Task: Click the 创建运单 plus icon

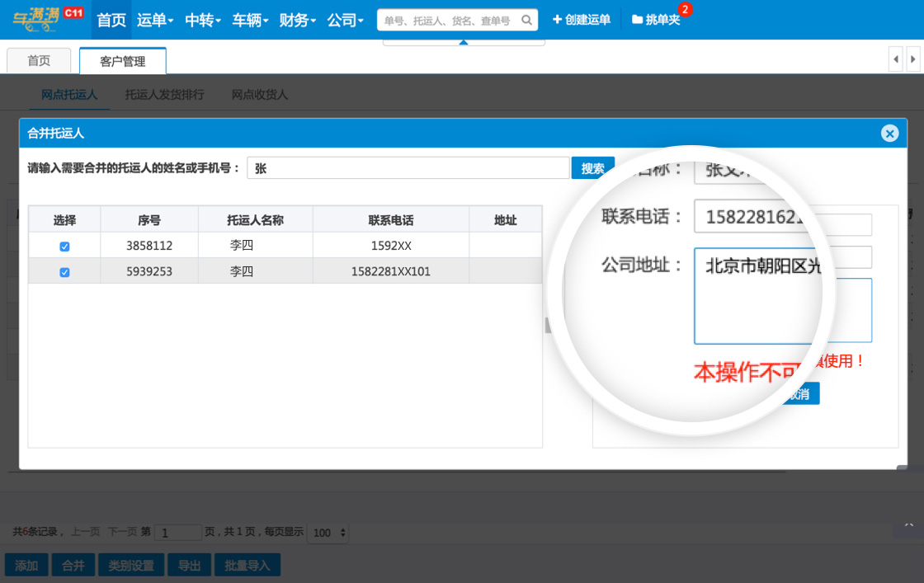Action: tap(557, 20)
